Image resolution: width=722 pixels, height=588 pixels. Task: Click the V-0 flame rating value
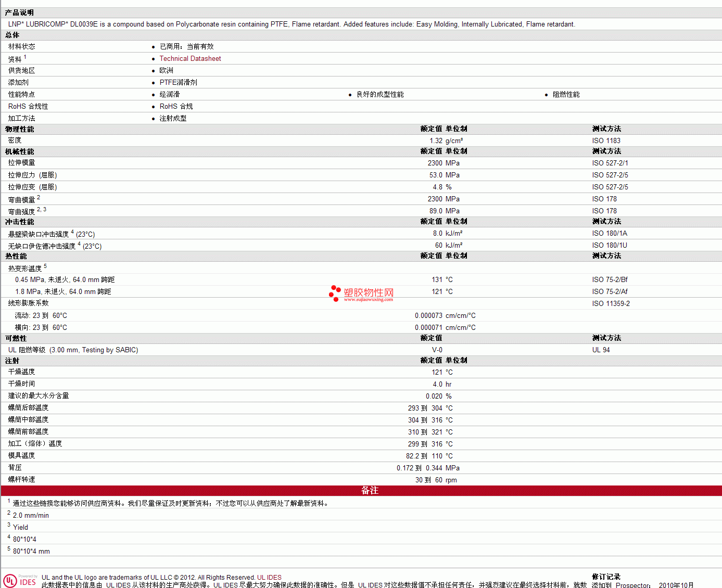(x=437, y=350)
